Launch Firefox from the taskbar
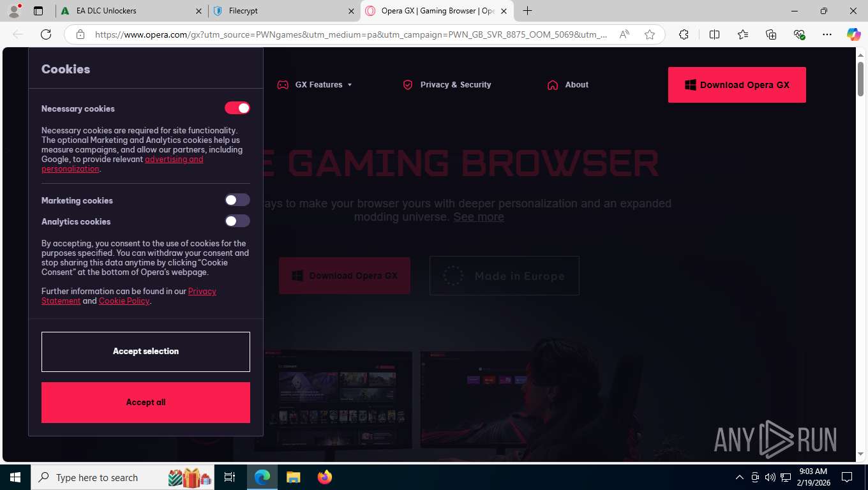Screen dimensions: 868x490 coord(324,477)
